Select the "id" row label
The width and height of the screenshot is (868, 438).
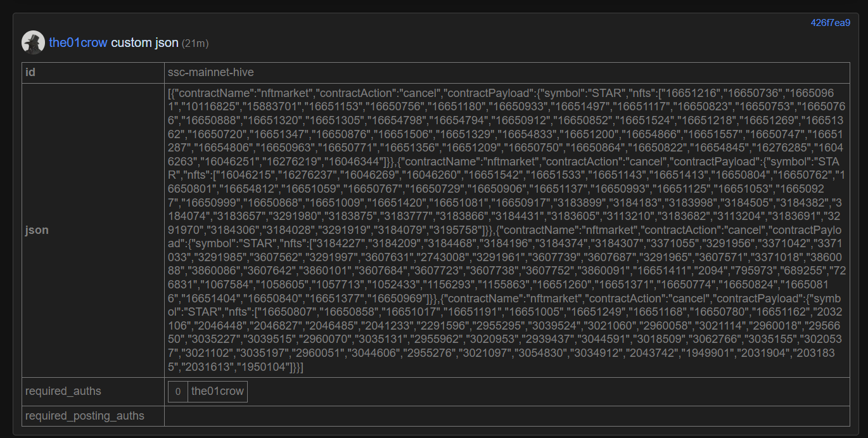(x=30, y=72)
